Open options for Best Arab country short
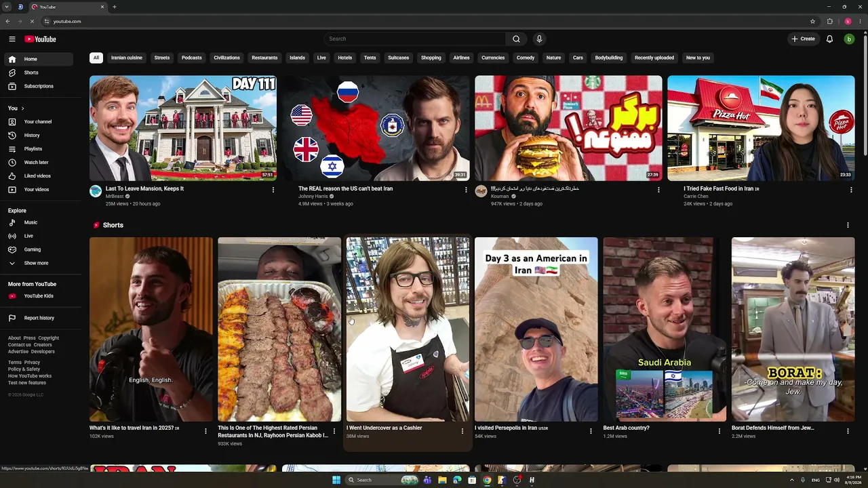This screenshot has height=488, width=868. point(719,431)
